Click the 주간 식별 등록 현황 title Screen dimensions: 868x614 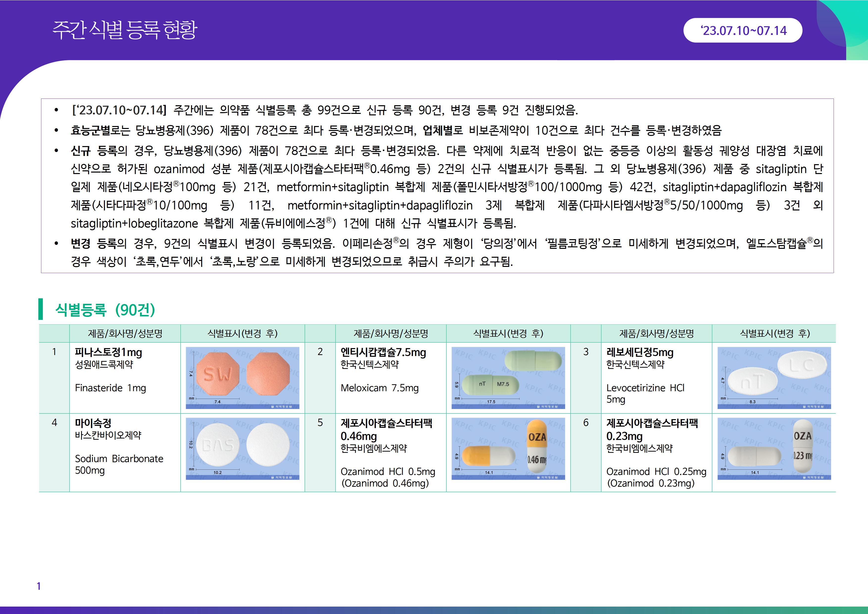tap(125, 30)
